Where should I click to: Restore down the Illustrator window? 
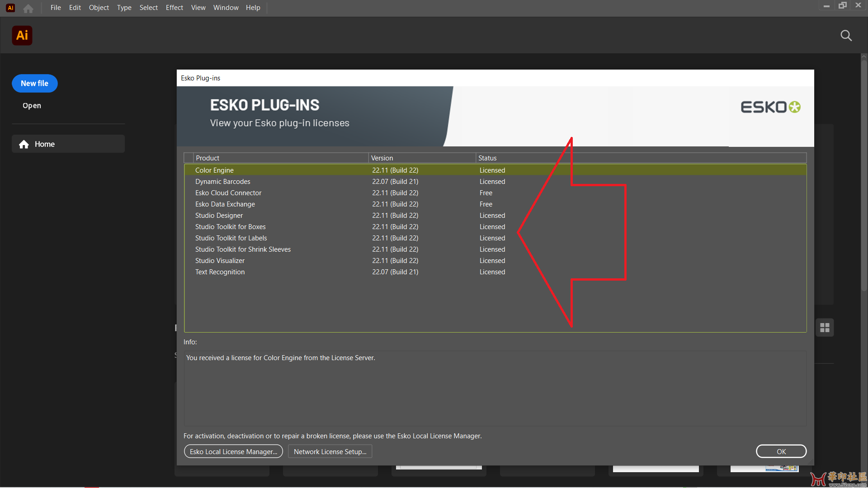(x=842, y=6)
